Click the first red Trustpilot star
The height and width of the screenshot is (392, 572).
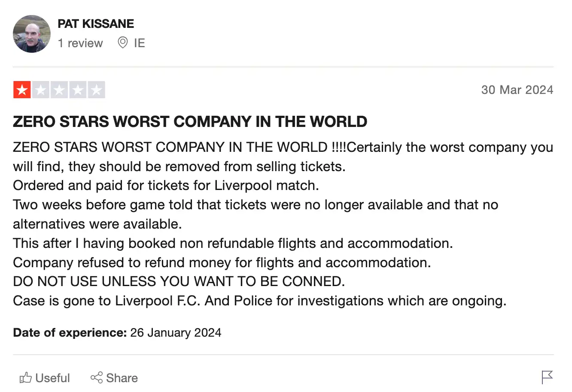pyautogui.click(x=22, y=90)
